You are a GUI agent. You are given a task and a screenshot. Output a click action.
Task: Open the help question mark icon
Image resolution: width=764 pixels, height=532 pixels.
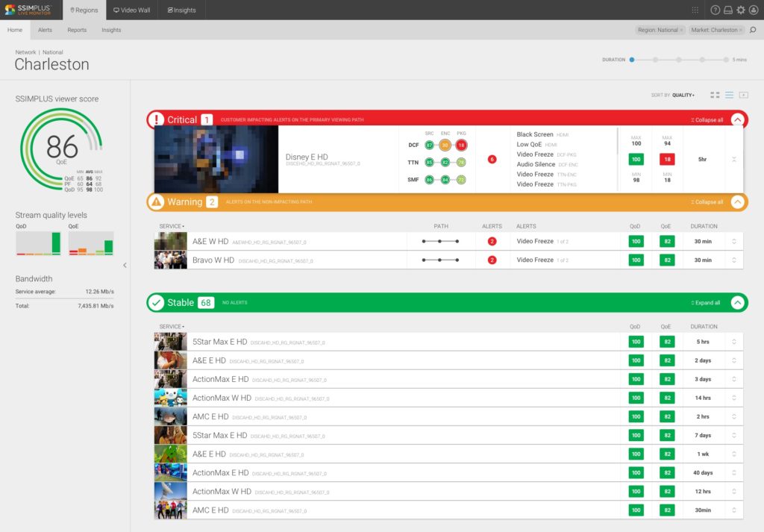click(716, 10)
